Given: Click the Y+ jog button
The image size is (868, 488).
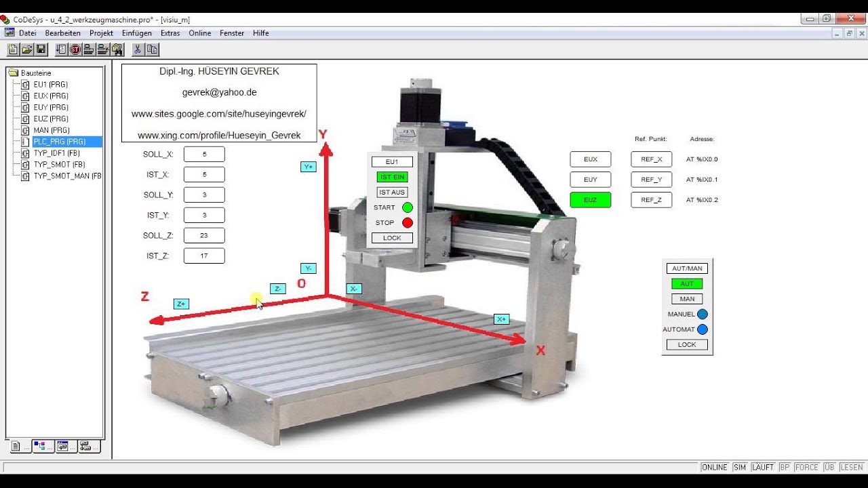Looking at the screenshot, I should click(309, 167).
